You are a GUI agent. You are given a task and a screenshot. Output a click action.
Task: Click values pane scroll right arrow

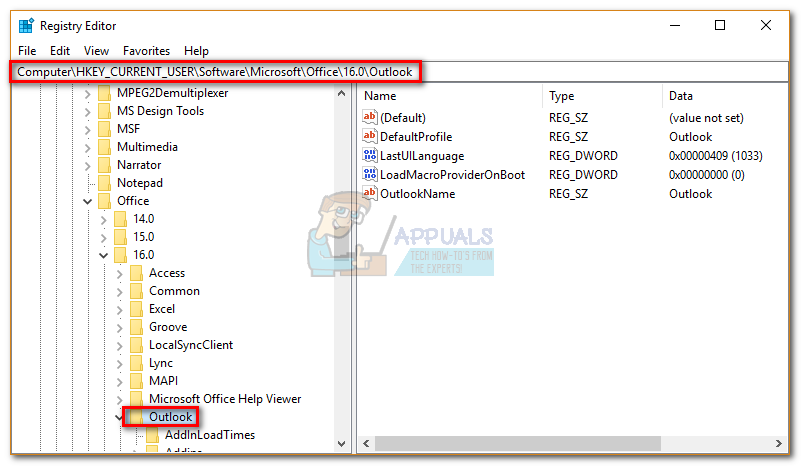click(779, 444)
